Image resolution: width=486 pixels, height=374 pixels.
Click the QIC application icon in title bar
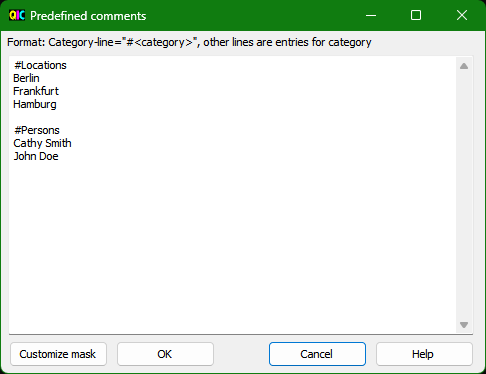click(17, 15)
